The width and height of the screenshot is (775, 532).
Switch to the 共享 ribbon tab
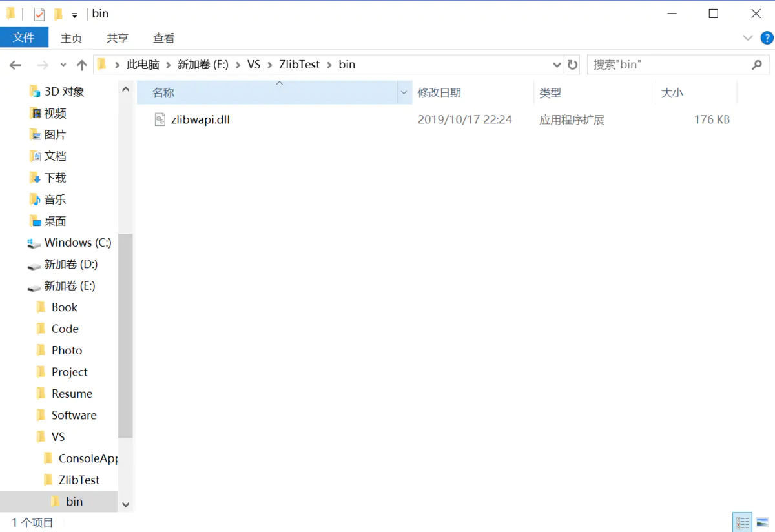tap(118, 37)
